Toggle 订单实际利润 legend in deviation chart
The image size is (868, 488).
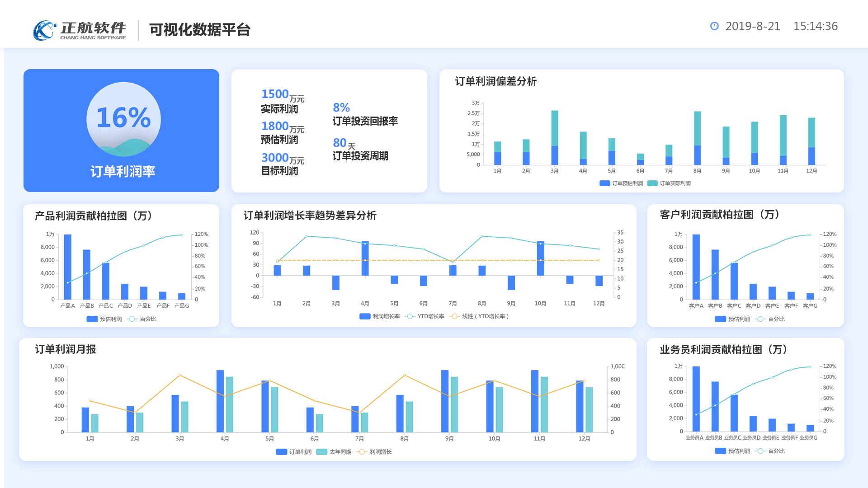[669, 183]
